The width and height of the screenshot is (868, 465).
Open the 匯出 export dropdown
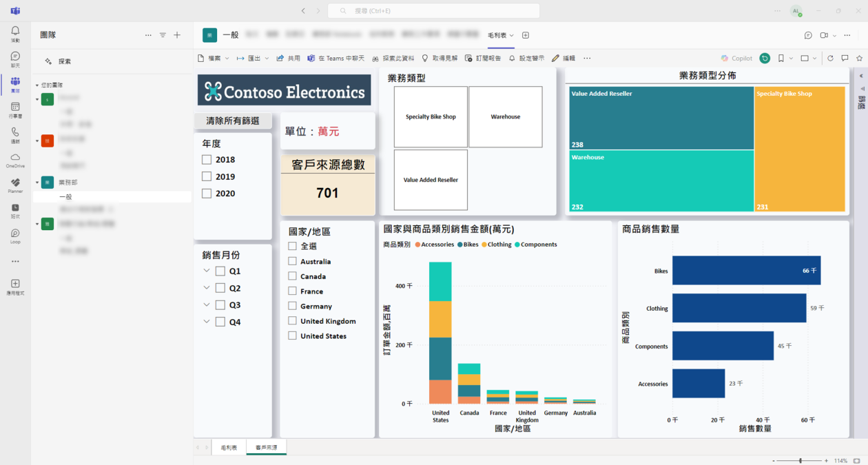pos(253,59)
